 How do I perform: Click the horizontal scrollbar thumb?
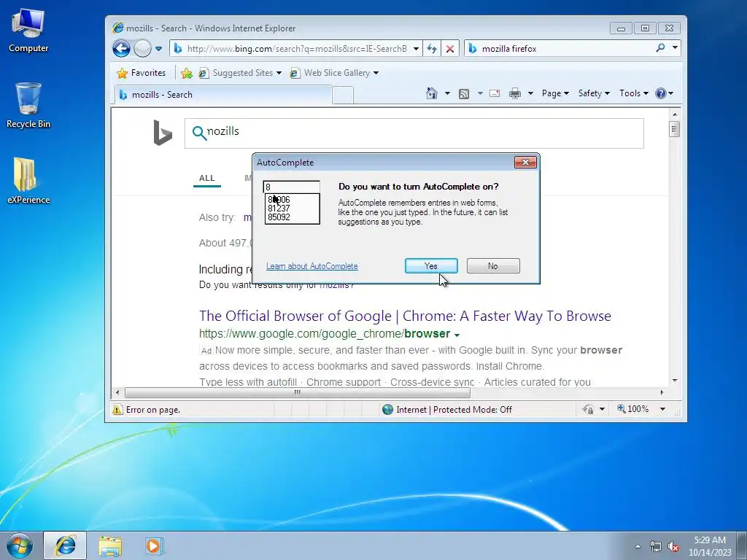coord(298,393)
